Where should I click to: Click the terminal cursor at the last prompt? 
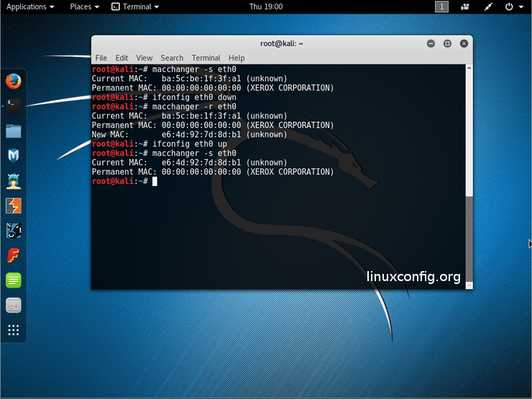[x=155, y=181]
